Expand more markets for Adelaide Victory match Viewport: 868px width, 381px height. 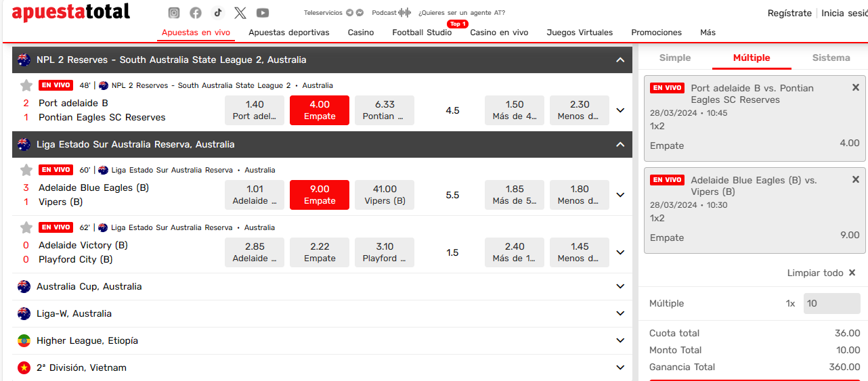620,252
